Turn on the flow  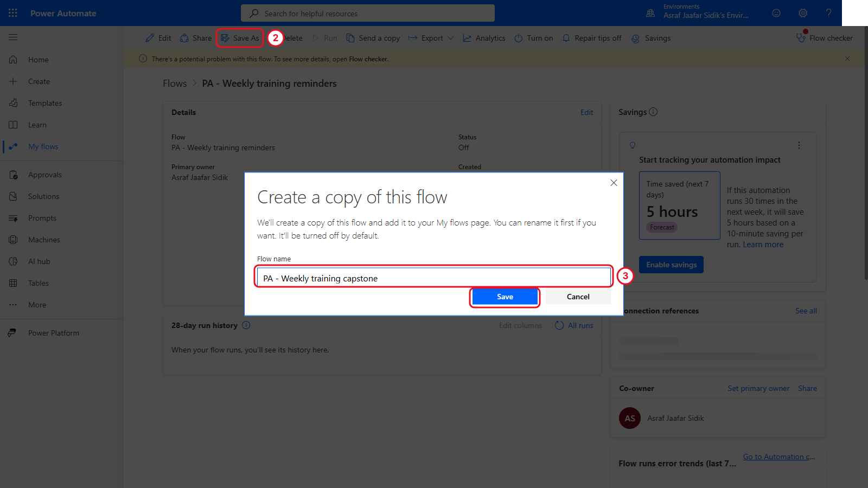533,38
